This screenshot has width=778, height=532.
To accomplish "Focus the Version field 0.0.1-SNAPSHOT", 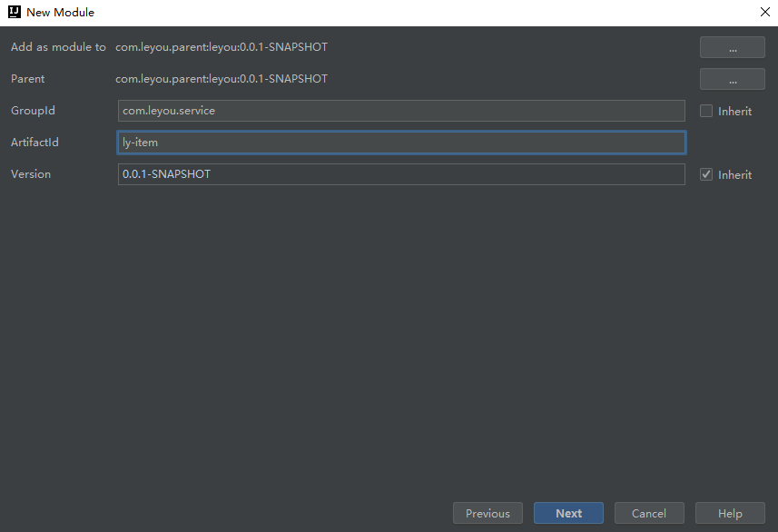I will (x=401, y=174).
